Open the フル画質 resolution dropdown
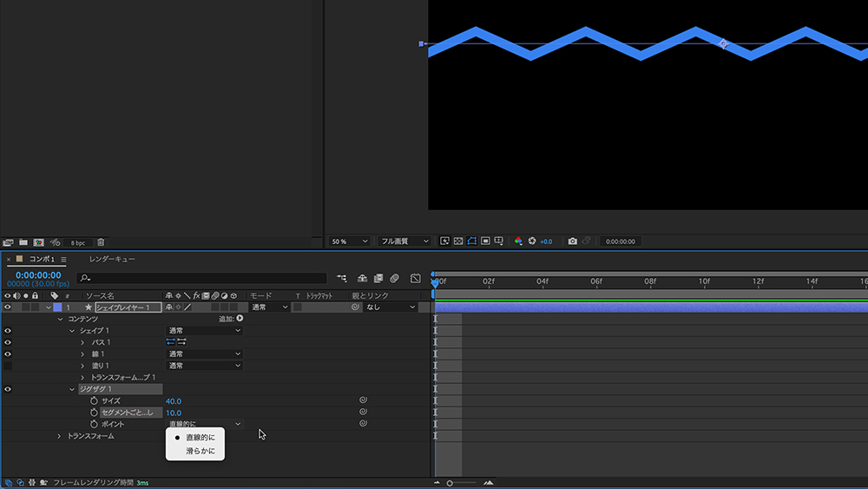Viewport: 868px width, 489px height. 404,241
